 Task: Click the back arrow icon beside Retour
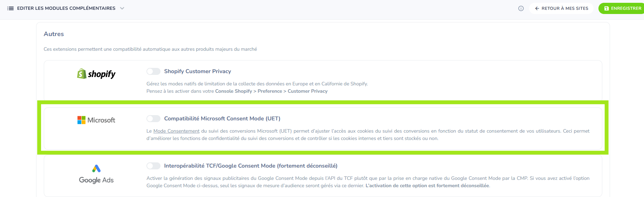point(537,8)
